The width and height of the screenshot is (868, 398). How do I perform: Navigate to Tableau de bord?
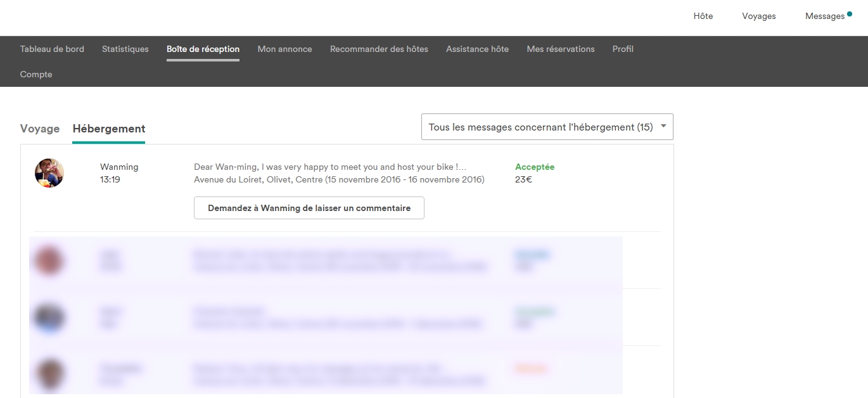[52, 49]
